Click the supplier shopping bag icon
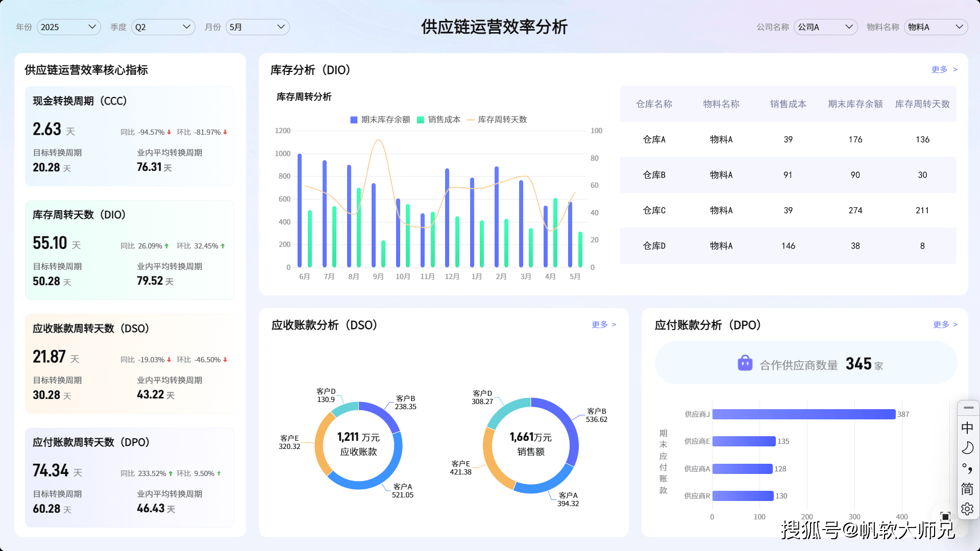Image resolution: width=980 pixels, height=551 pixels. pyautogui.click(x=745, y=363)
